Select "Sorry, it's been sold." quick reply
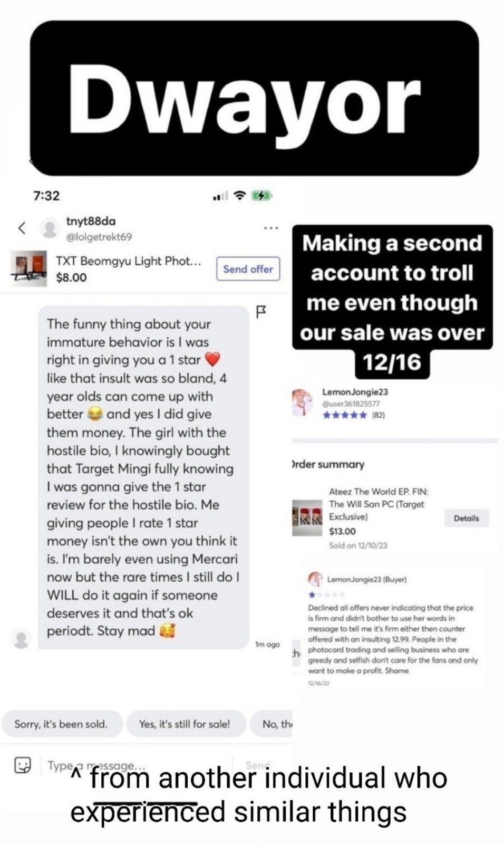 click(x=61, y=724)
